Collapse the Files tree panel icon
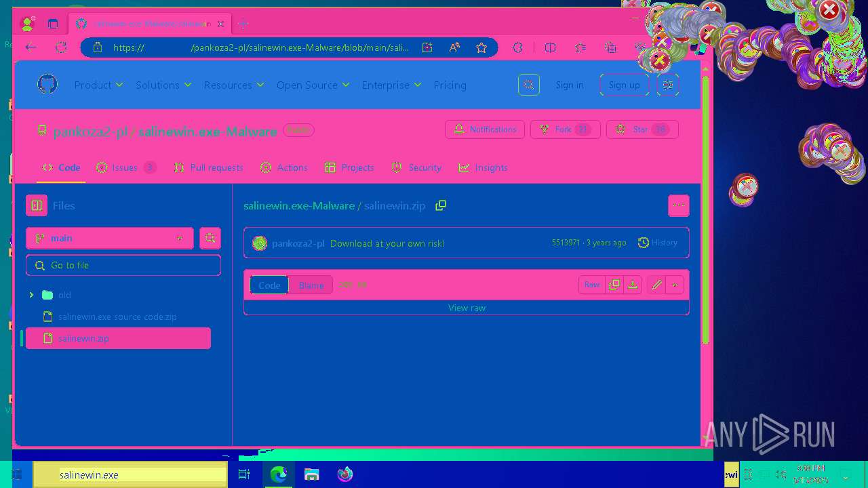The width and height of the screenshot is (868, 488). 37,205
